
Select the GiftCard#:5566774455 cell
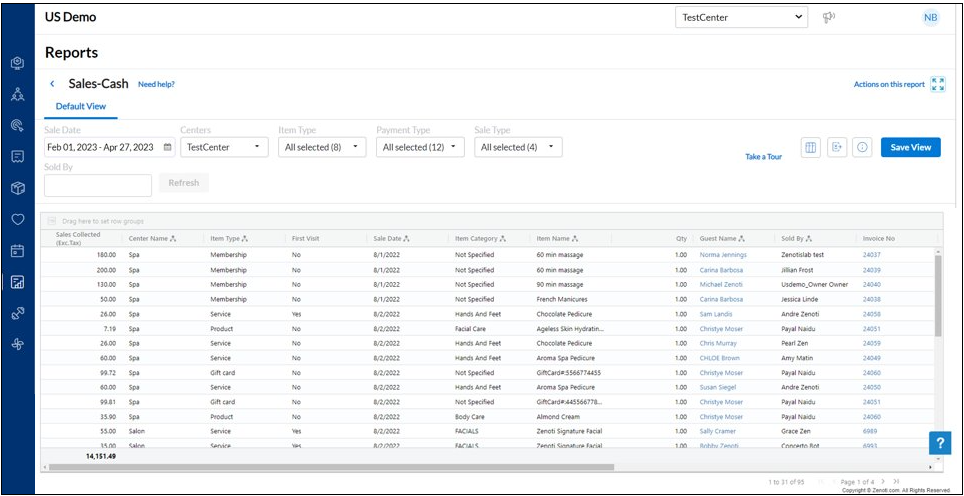[x=568, y=372]
